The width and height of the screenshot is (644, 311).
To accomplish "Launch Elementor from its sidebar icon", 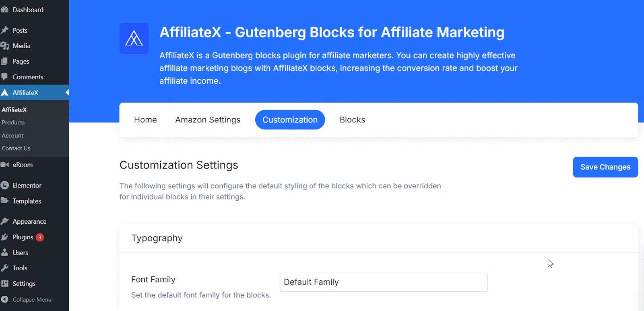I will point(6,185).
